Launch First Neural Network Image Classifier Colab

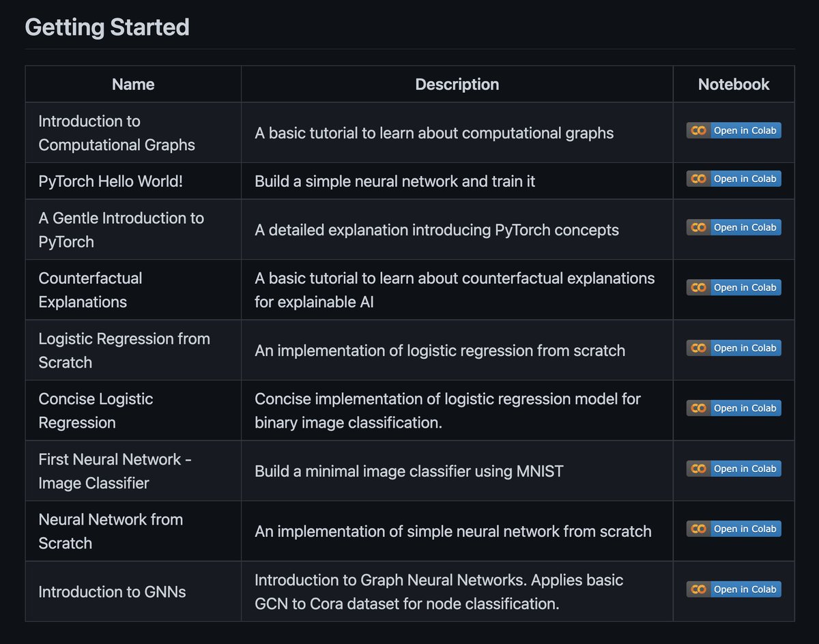(734, 469)
